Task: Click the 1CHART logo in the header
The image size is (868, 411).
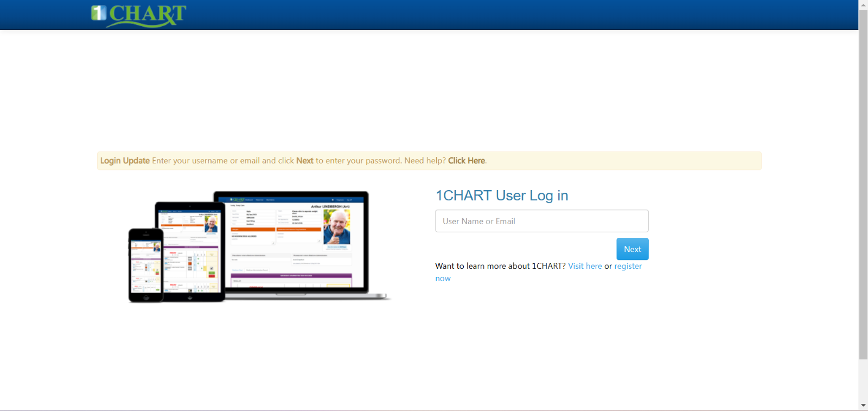Action: click(139, 15)
